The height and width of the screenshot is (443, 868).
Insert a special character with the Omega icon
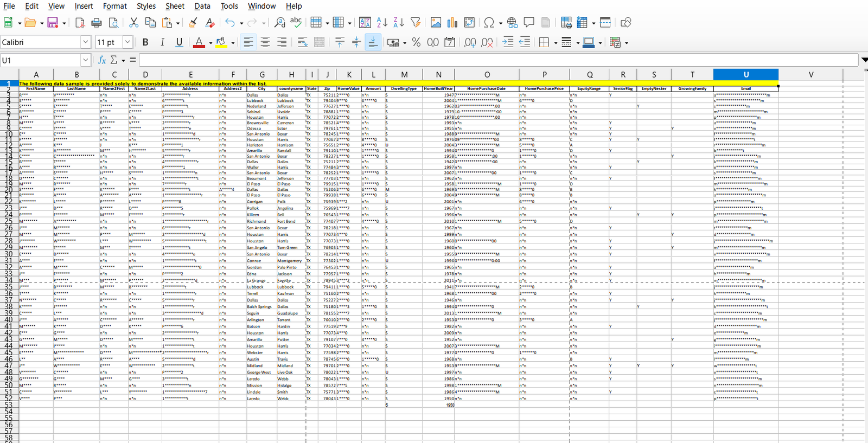click(x=489, y=22)
